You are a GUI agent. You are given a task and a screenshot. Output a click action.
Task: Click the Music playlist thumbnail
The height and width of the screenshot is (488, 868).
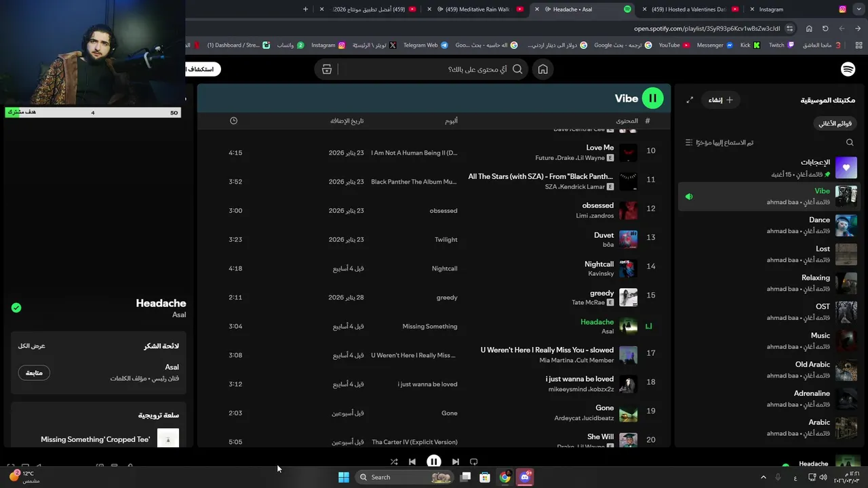point(846,341)
